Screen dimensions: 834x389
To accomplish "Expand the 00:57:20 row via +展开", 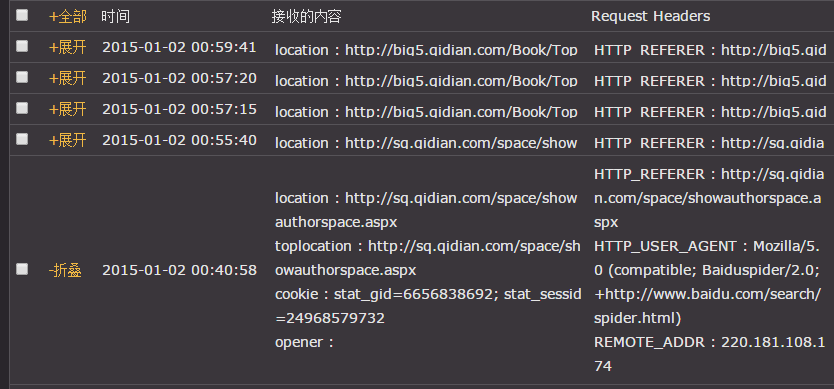I will [68, 78].
